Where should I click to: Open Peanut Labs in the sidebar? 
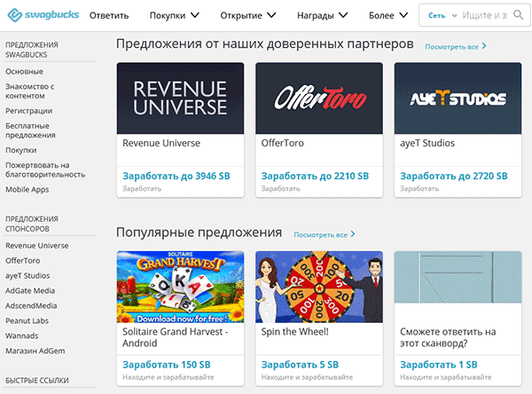27,320
